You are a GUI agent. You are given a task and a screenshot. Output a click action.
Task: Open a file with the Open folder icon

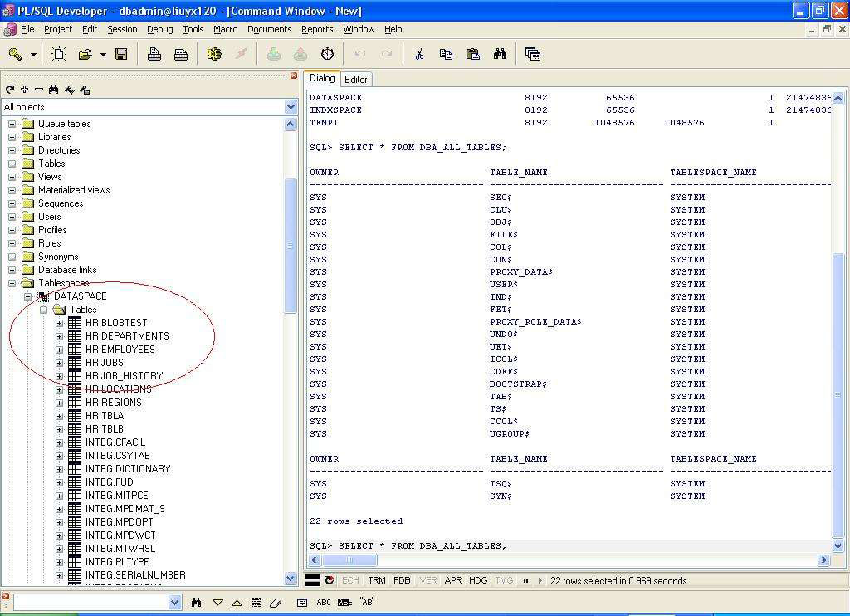click(x=85, y=55)
